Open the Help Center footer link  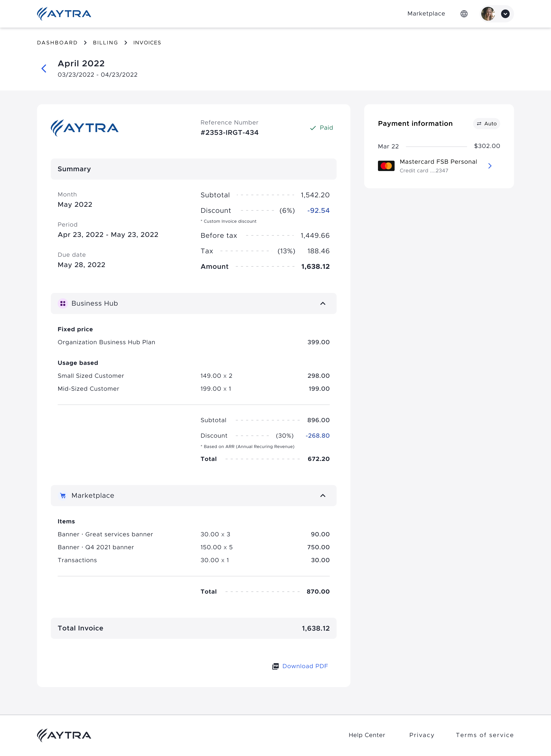(x=367, y=735)
